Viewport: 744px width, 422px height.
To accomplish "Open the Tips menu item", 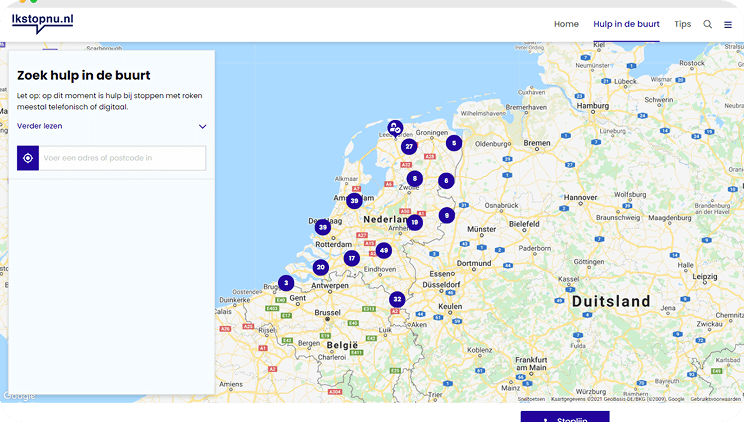I will pos(682,24).
